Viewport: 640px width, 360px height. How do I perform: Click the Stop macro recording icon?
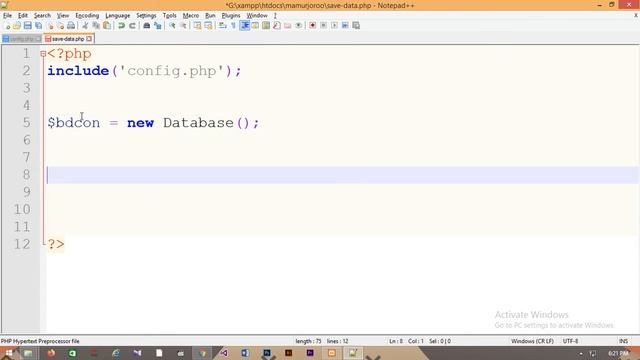tap(323, 26)
